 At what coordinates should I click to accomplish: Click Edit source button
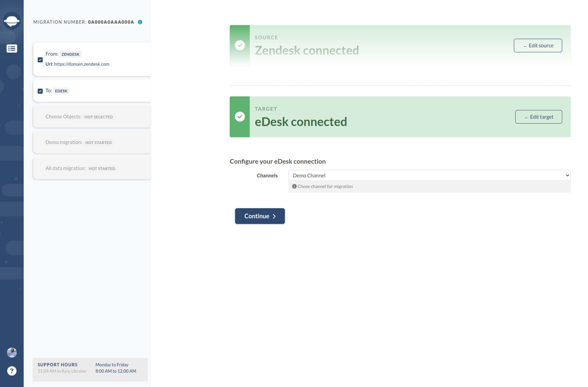538,45
